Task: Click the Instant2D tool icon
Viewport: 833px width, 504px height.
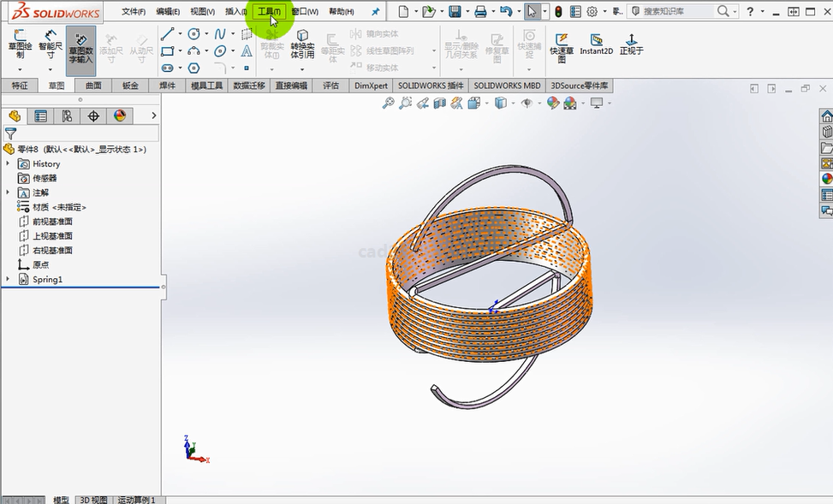Action: coord(596,41)
